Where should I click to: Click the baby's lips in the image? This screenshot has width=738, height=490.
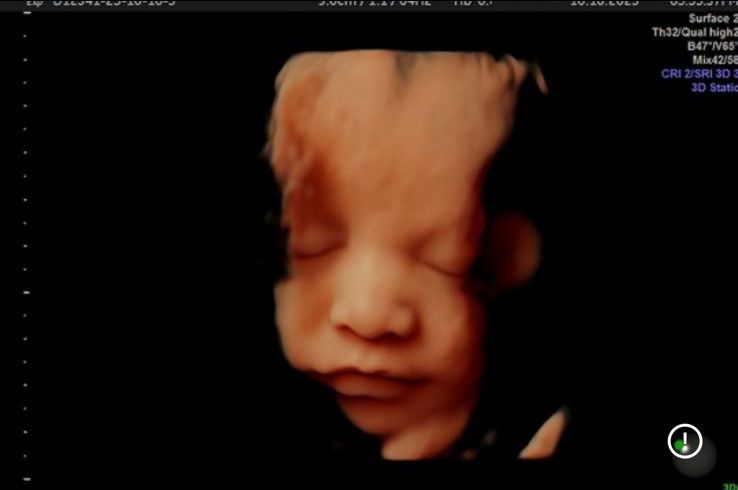coord(377,382)
